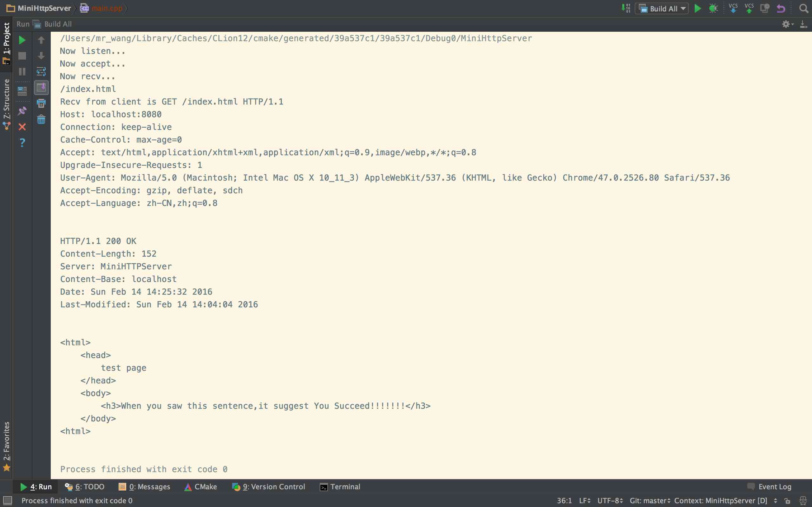Image resolution: width=812 pixels, height=507 pixels.
Task: Toggle the soft-wrap console output icon
Action: pyautogui.click(x=41, y=71)
